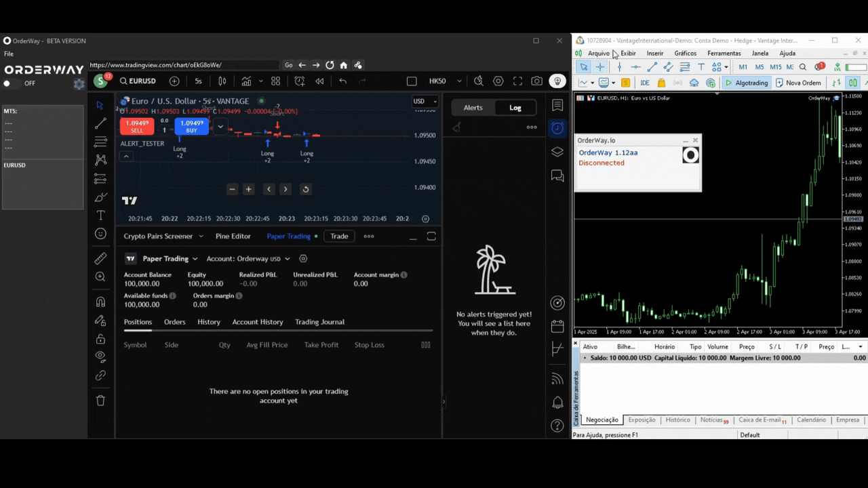Open MetaTrader Calendário tab

coord(811,420)
